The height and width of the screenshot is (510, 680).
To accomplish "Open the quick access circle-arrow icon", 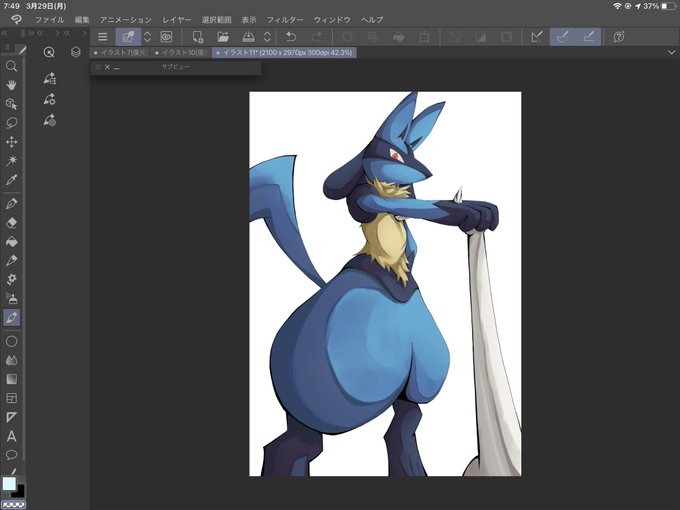I will point(49,52).
